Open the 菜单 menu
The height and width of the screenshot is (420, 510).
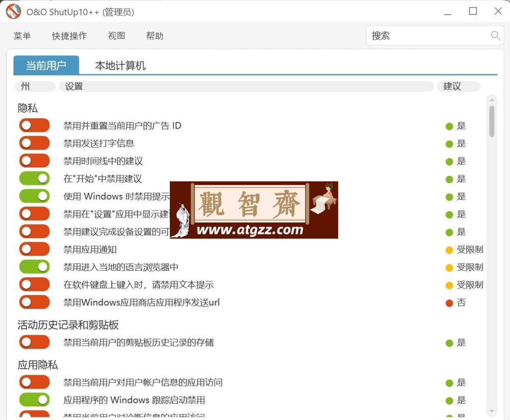(22, 36)
